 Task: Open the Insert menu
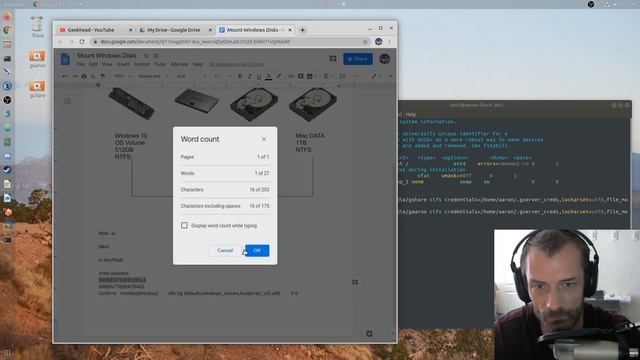pos(123,64)
